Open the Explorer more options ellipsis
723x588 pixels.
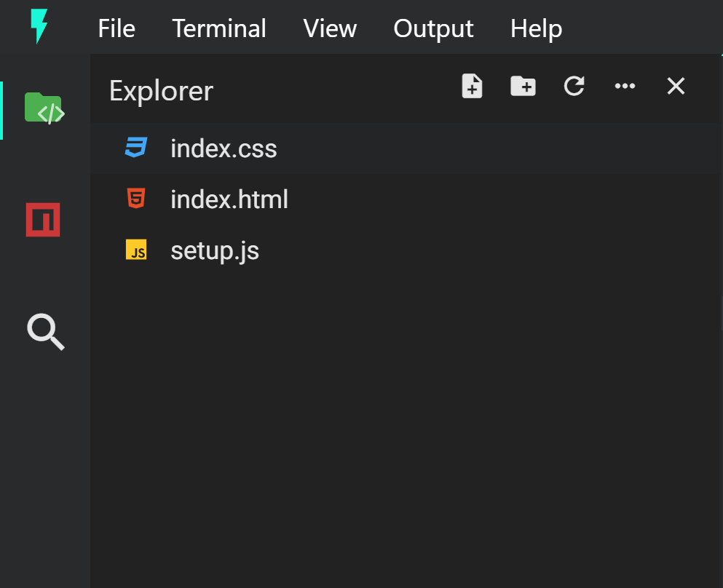point(625,86)
